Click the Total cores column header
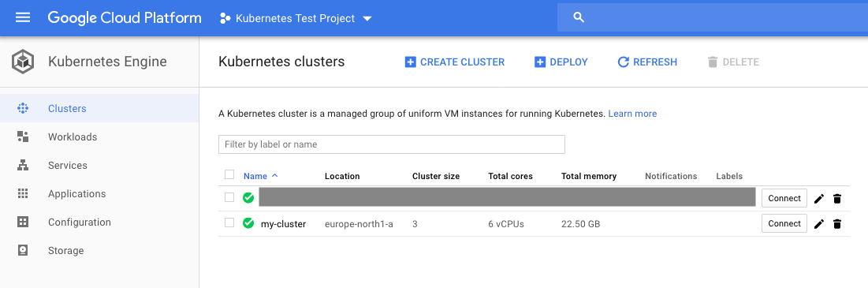The height and width of the screenshot is (288, 868). [x=510, y=176]
